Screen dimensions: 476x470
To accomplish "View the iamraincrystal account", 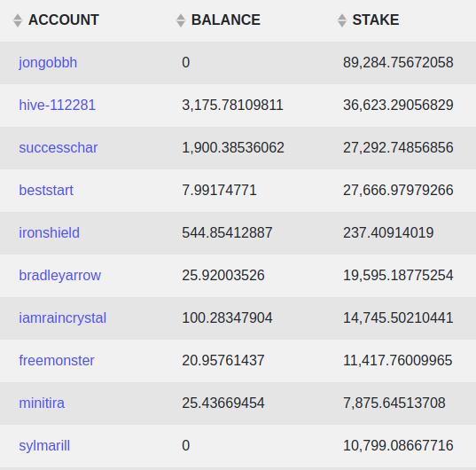I will (63, 318).
